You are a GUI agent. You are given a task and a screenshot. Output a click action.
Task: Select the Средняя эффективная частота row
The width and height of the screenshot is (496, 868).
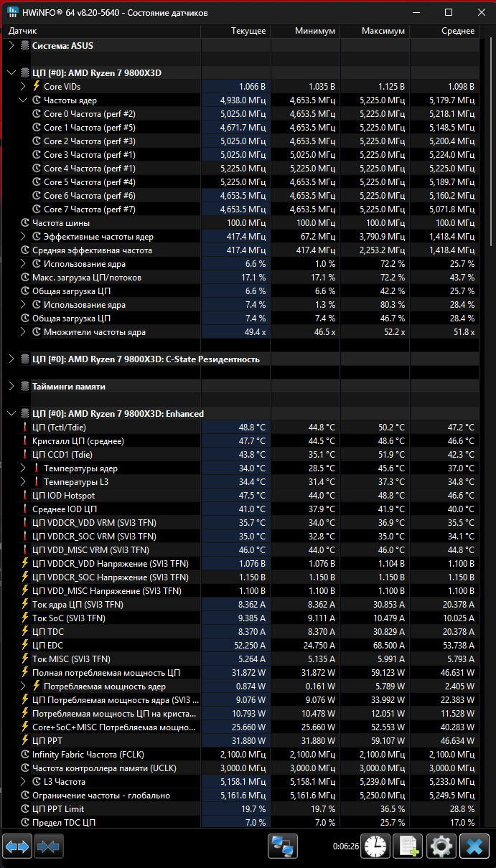coord(242,250)
